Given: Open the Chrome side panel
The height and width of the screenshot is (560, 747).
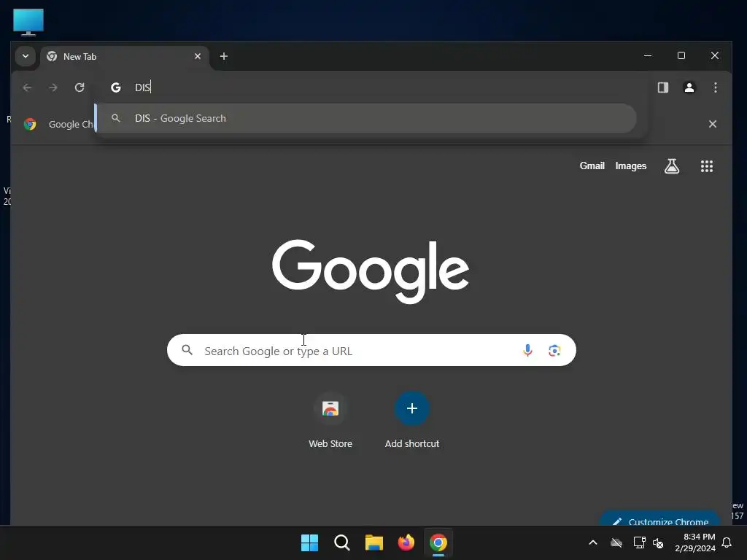Looking at the screenshot, I should 662,87.
